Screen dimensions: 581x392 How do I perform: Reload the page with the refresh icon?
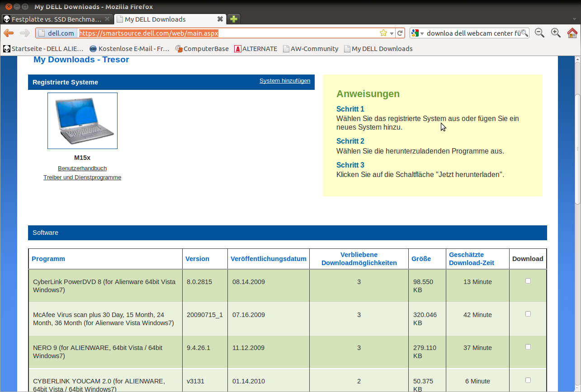(x=400, y=33)
